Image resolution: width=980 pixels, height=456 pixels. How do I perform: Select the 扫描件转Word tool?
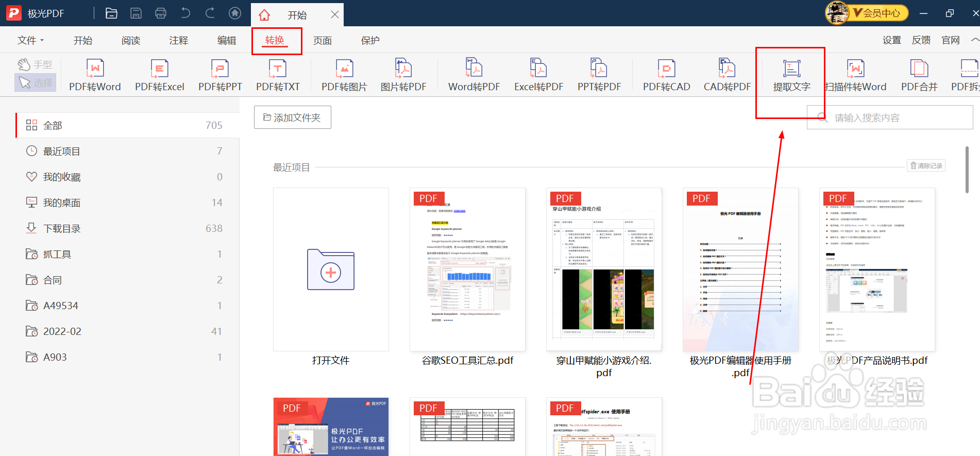pyautogui.click(x=855, y=75)
